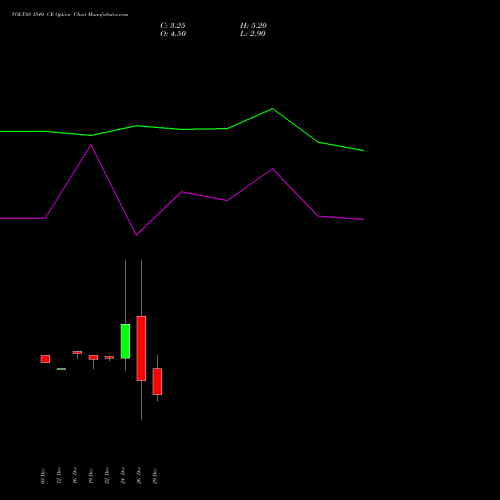Click the open value O: 4.50

[173, 34]
